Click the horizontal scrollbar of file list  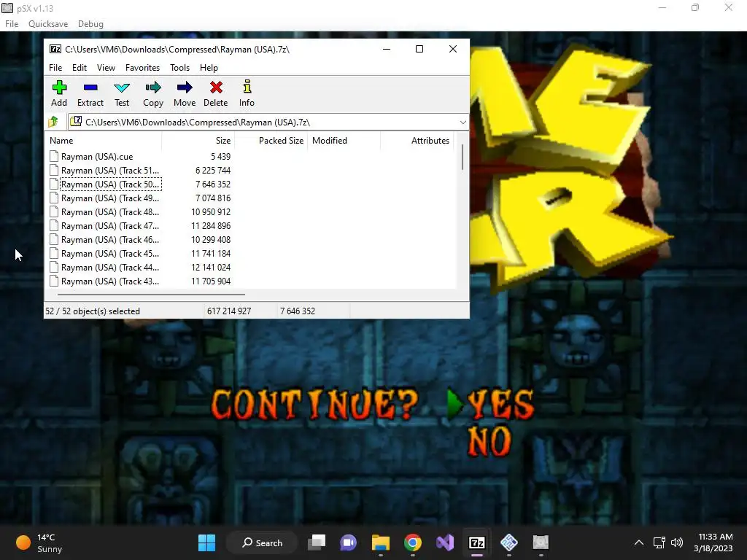click(x=150, y=295)
